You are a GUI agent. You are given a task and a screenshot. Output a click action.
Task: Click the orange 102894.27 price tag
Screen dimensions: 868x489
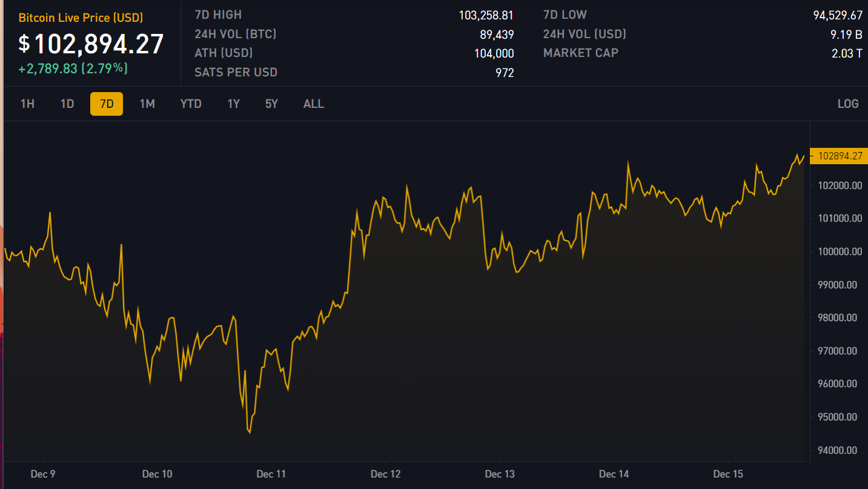click(840, 156)
